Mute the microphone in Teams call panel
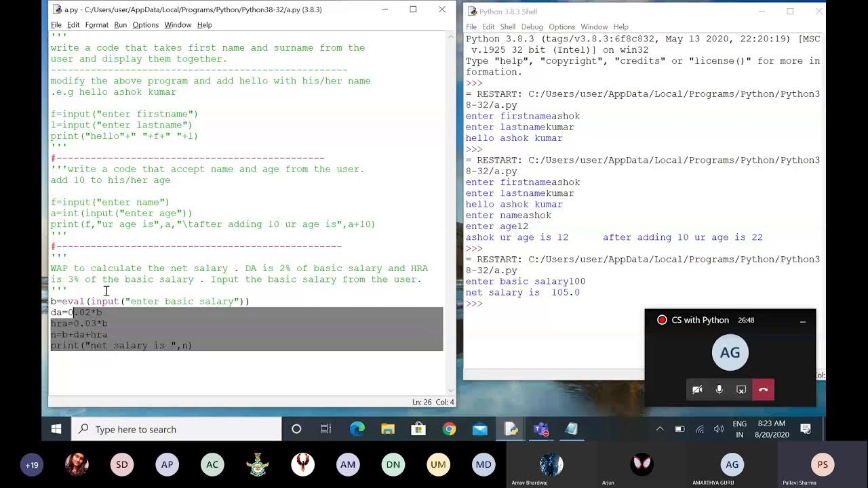 [x=719, y=390]
